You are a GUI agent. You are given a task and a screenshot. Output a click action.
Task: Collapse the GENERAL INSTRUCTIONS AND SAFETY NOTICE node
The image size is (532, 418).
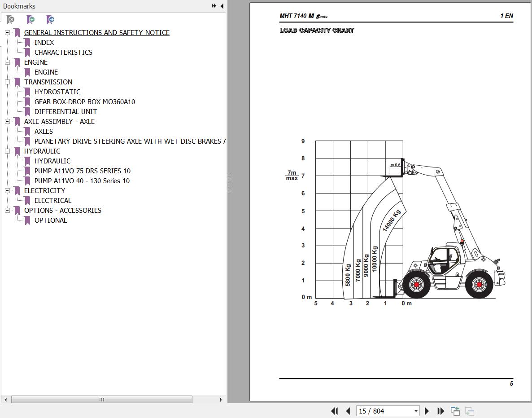pos(7,33)
